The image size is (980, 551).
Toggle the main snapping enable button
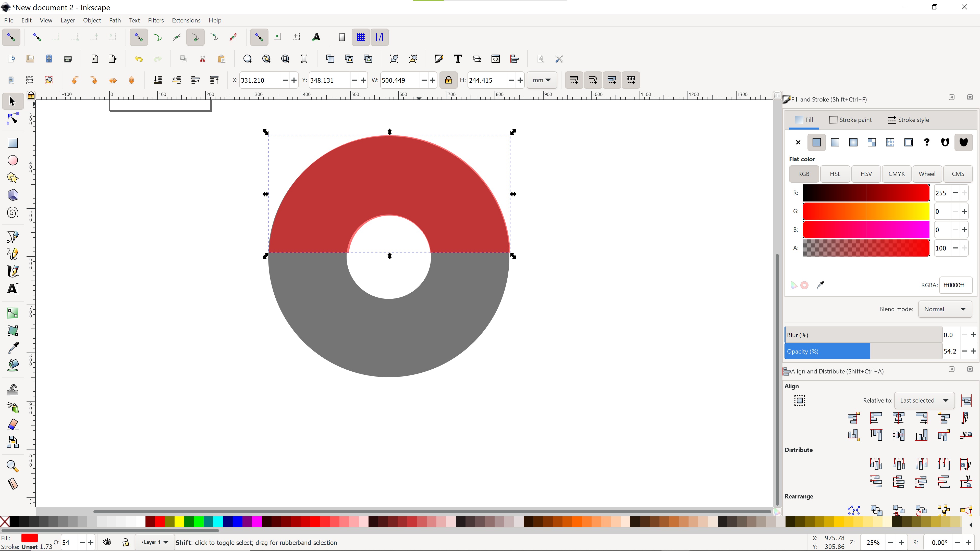pyautogui.click(x=11, y=37)
